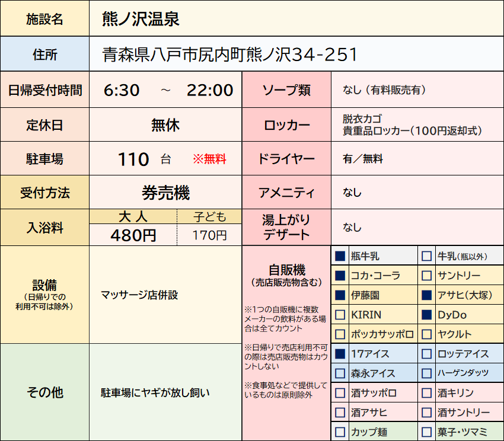The image size is (504, 441).
Task: Enable the カップ麺 checkbox
Action: (x=340, y=432)
